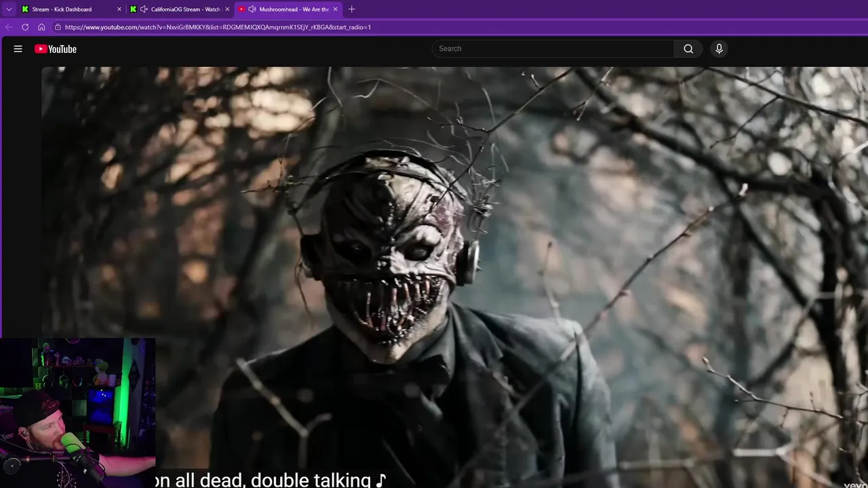
Task: Go to YouTube home via logo
Action: pos(56,49)
